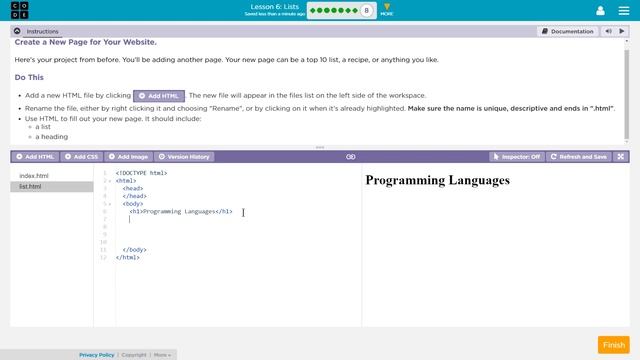Toggle Inspector: Off
The image size is (640, 360).
click(x=517, y=157)
